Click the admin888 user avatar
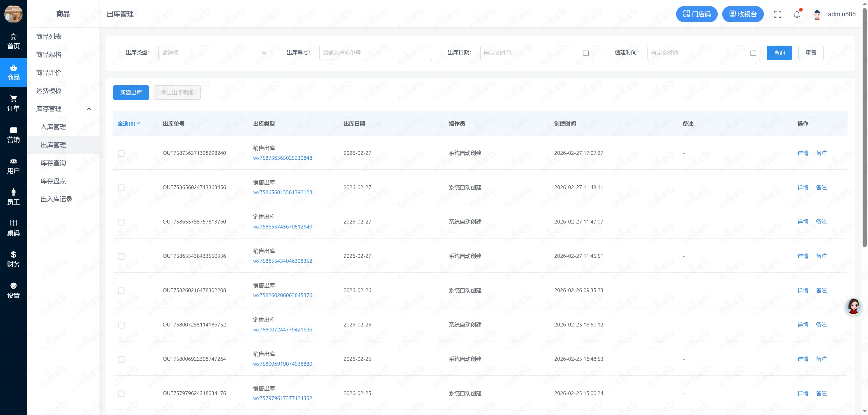868x415 pixels. (x=817, y=14)
